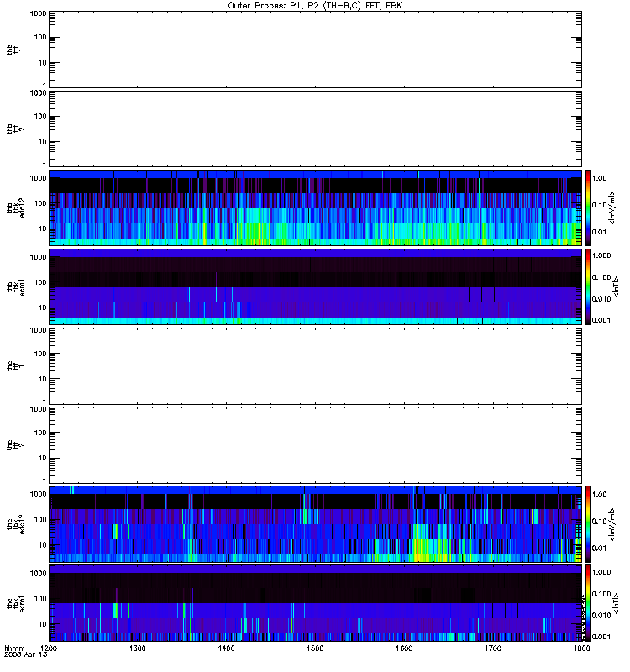The width and height of the screenshot is (630, 672).
Task: Click the <|mV/m|> unit label beside thc edc12
Action: [612, 524]
